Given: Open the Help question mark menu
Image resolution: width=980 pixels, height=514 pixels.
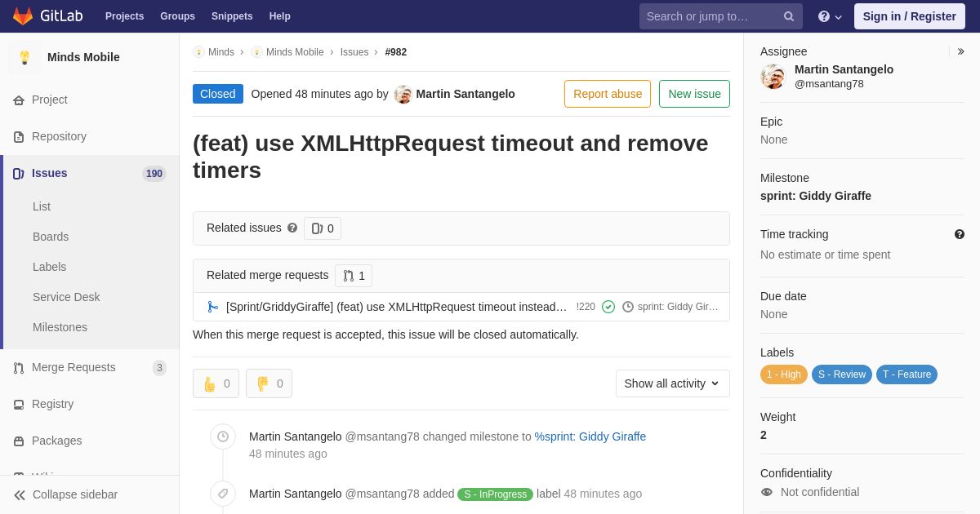Looking at the screenshot, I should (830, 16).
